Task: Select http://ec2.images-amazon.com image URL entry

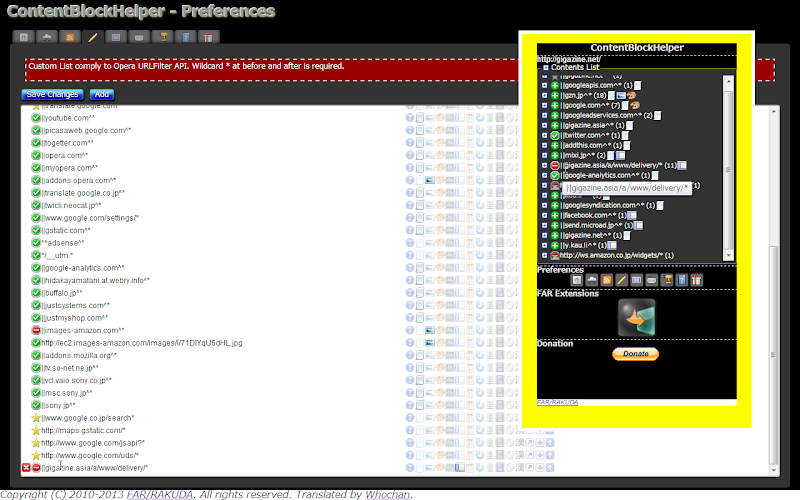Action: (x=142, y=343)
